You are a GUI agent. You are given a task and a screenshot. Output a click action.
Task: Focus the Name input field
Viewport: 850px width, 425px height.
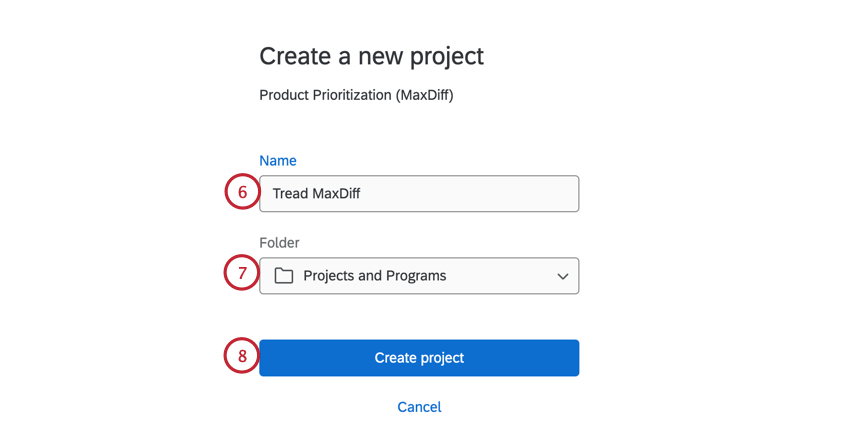pyautogui.click(x=419, y=194)
